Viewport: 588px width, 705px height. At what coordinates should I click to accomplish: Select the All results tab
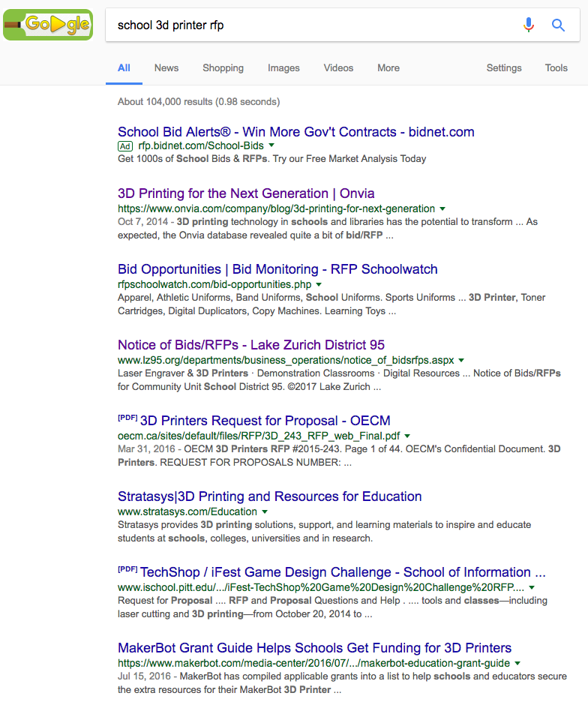pyautogui.click(x=124, y=68)
